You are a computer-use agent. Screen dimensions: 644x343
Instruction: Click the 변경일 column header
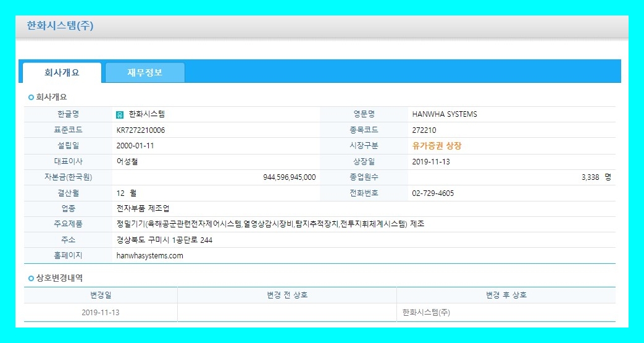(101, 295)
